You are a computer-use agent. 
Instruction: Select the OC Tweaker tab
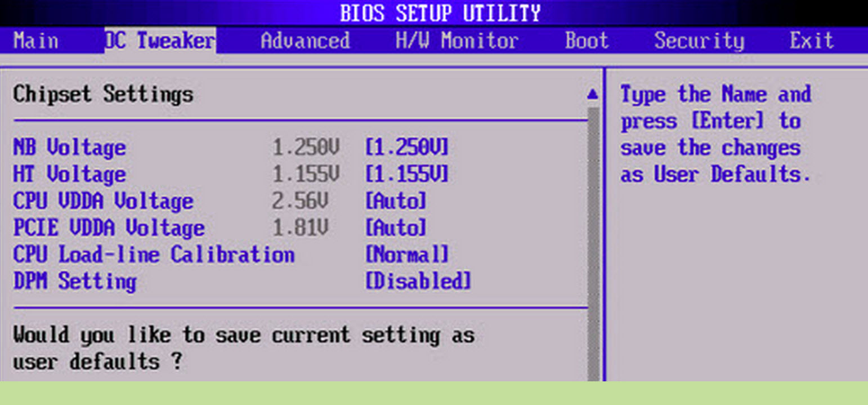tap(160, 41)
